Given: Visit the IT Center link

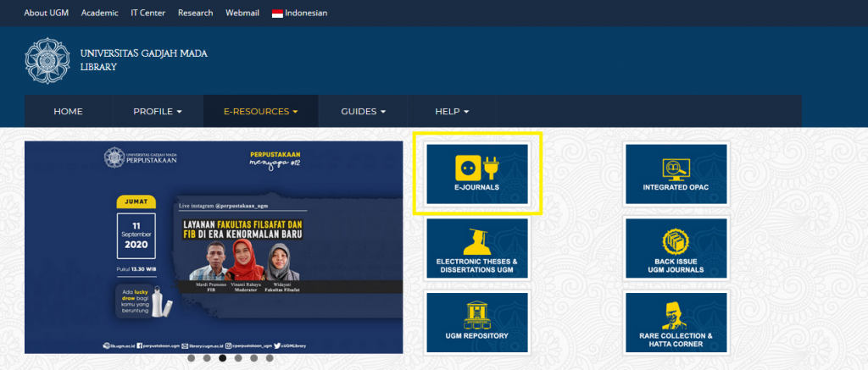Looking at the screenshot, I should tap(147, 13).
